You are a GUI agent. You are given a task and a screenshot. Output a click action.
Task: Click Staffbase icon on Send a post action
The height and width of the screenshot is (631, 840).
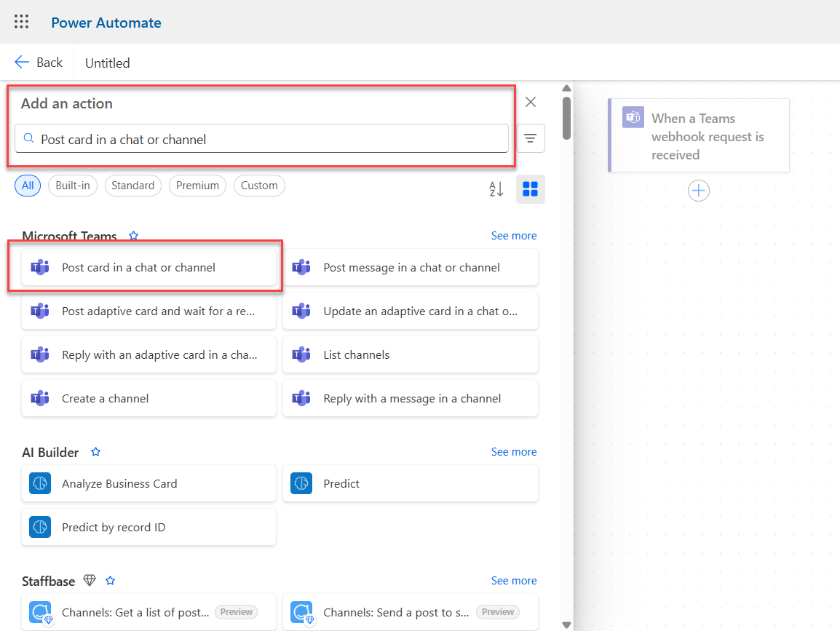[302, 612]
